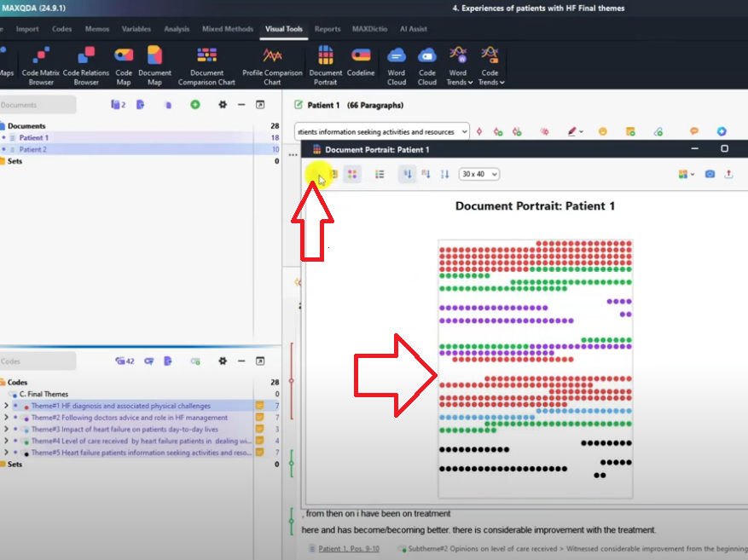Expand Theme#3 Impact of heart failure code
Screen dimensions: 748x560
[x=6, y=429]
